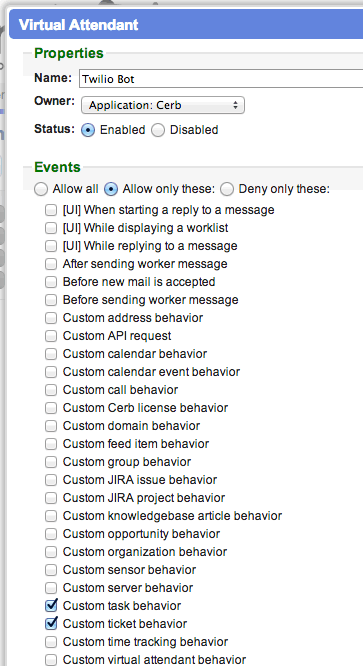The height and width of the screenshot is (666, 363).
Task: Tick After sending worker message checkbox
Action: (x=51, y=264)
